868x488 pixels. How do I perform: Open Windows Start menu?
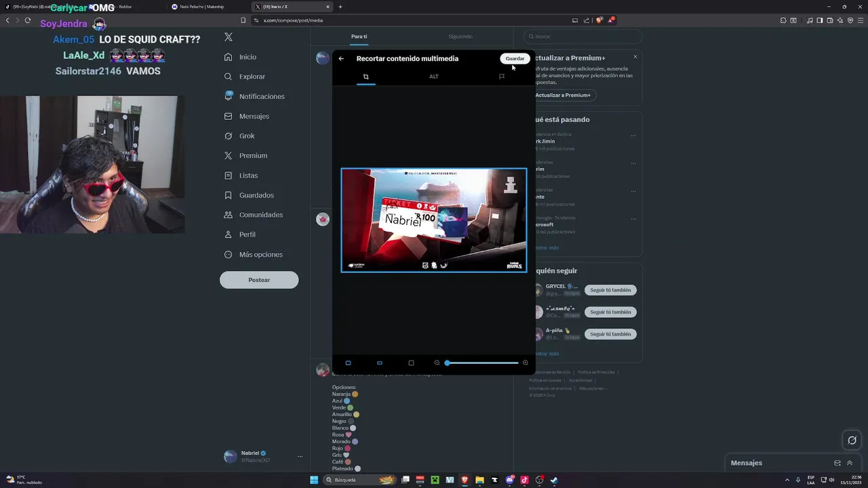tap(314, 480)
